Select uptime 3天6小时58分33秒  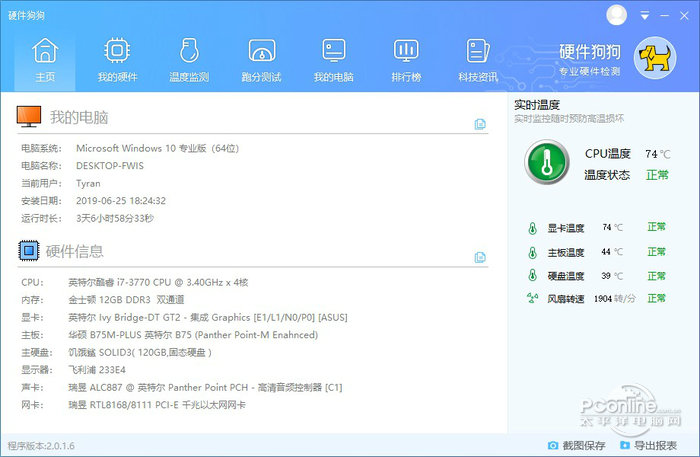tap(115, 218)
